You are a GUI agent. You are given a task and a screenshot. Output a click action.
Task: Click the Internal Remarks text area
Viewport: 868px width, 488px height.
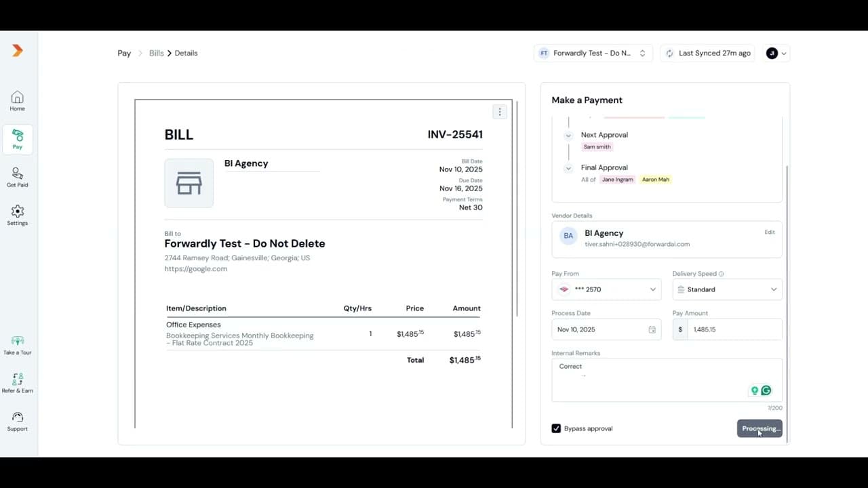[x=667, y=380]
